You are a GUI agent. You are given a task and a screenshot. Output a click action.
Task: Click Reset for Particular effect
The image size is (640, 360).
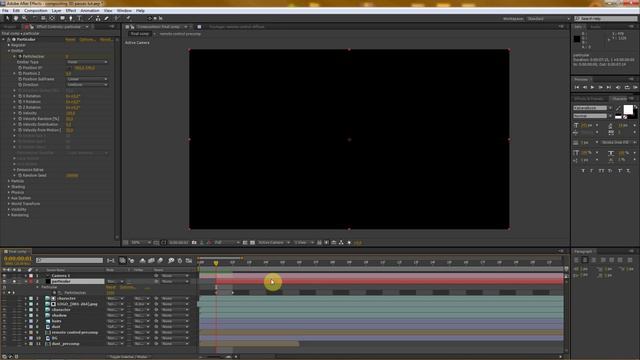tap(70, 40)
